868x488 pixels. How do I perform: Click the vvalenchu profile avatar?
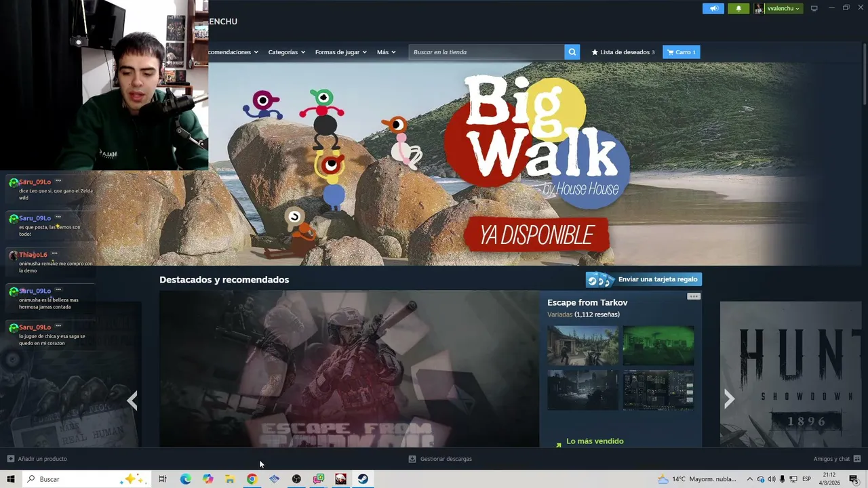[758, 8]
